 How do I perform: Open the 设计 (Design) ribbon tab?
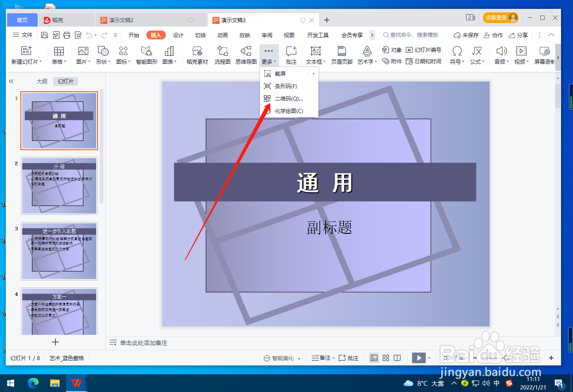tap(178, 35)
